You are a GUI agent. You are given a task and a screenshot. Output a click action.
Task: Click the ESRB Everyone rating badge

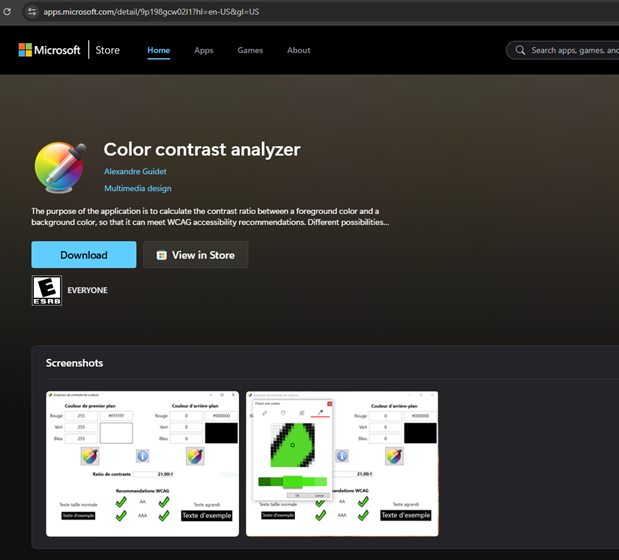pyautogui.click(x=47, y=290)
